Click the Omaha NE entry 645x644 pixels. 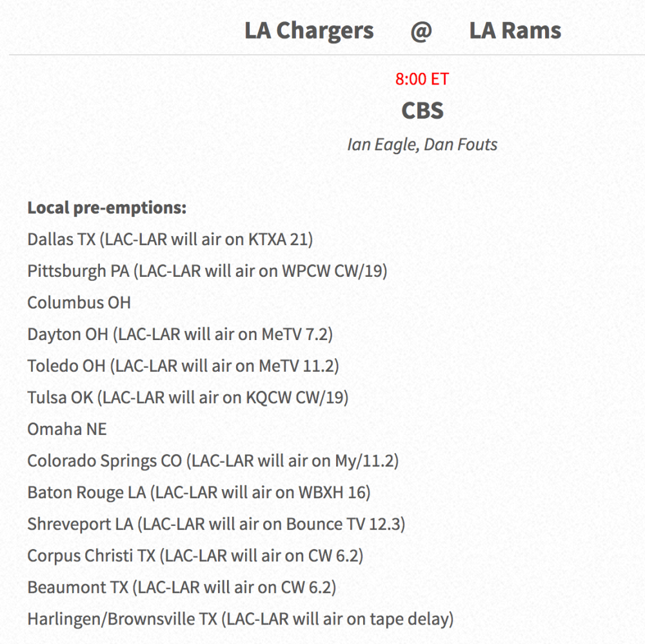click(67, 429)
